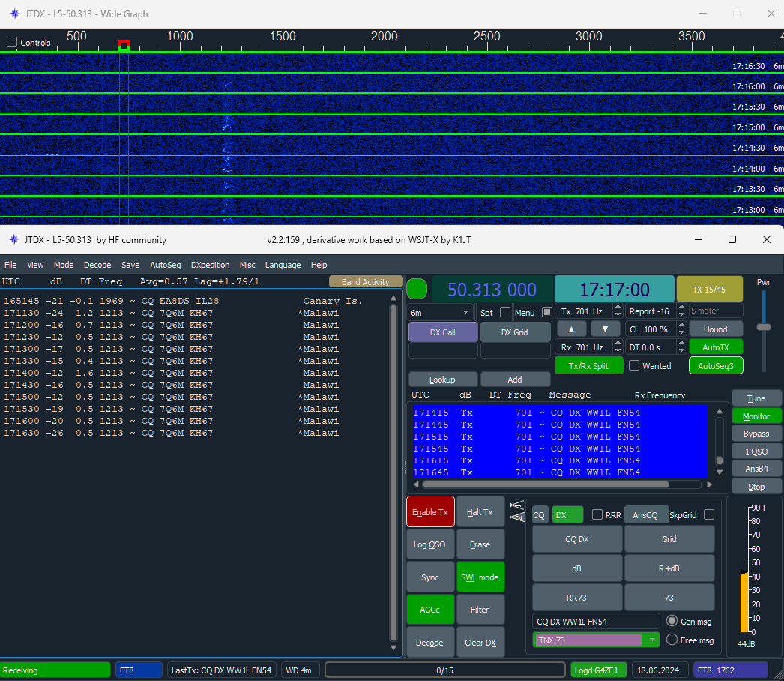Viewport: 784px width, 681px height.
Task: Open the File menu
Action: [x=10, y=265]
